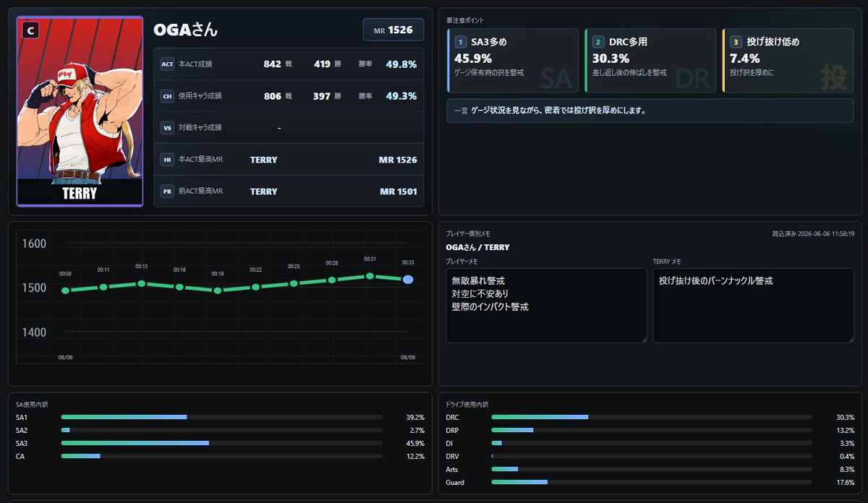Open the SA3多め caution card title
Viewport: 868px width, 503px height.
click(x=489, y=42)
